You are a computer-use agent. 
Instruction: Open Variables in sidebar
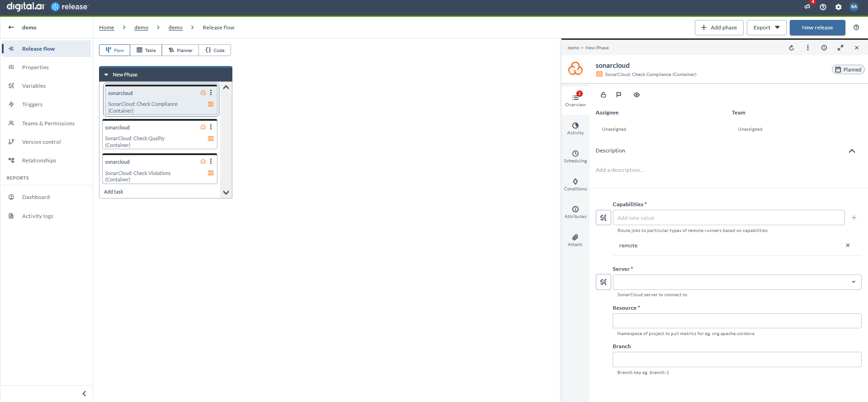[x=47, y=86]
